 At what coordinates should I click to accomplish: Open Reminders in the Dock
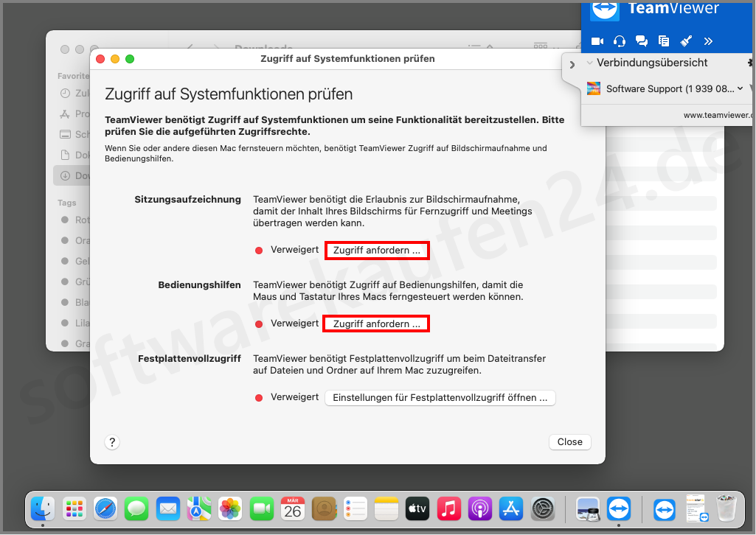coord(356,508)
